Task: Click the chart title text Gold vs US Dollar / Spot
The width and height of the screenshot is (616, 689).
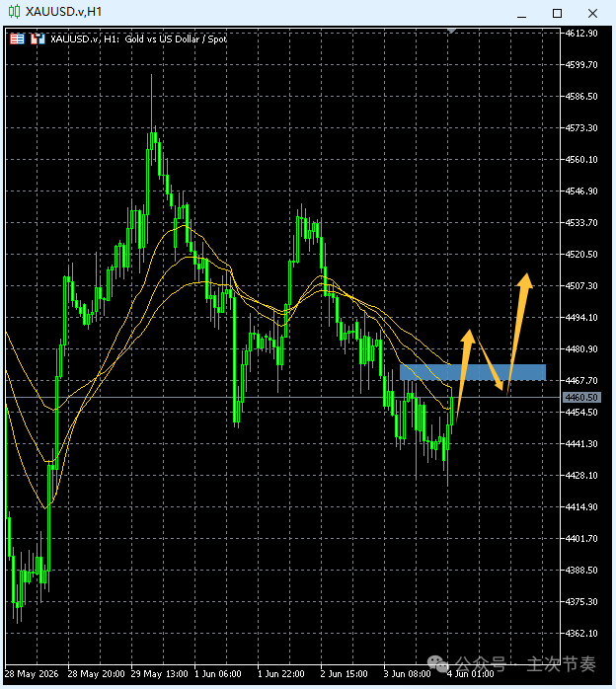Action: [x=176, y=39]
